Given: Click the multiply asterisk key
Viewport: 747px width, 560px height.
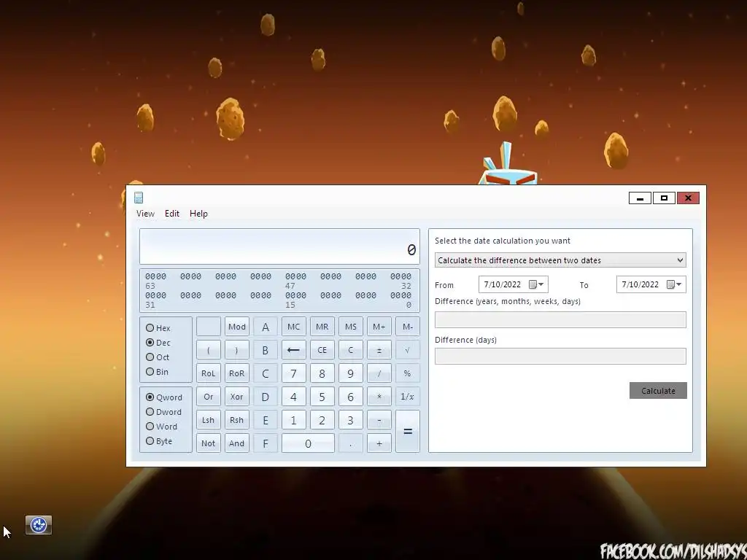Looking at the screenshot, I should (379, 397).
